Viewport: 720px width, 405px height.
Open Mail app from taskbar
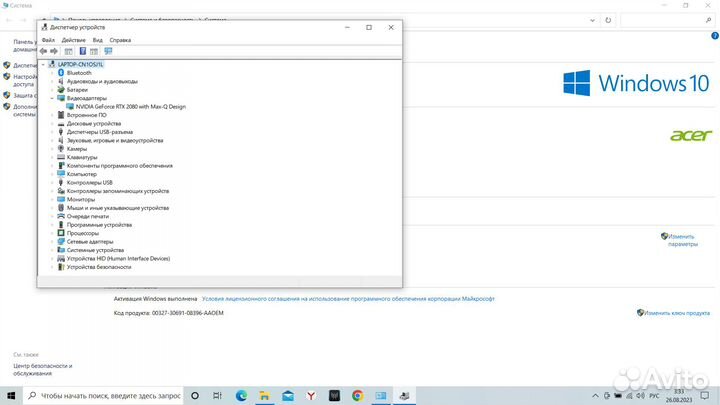point(288,395)
